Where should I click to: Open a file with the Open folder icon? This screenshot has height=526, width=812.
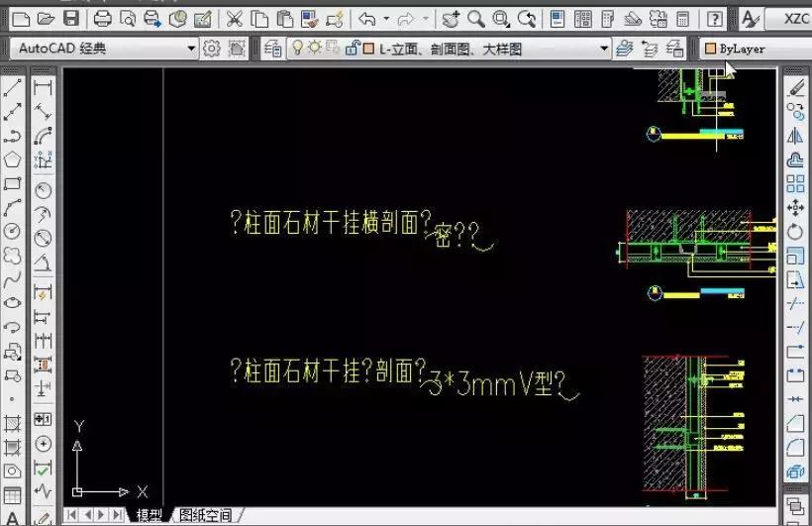click(46, 20)
